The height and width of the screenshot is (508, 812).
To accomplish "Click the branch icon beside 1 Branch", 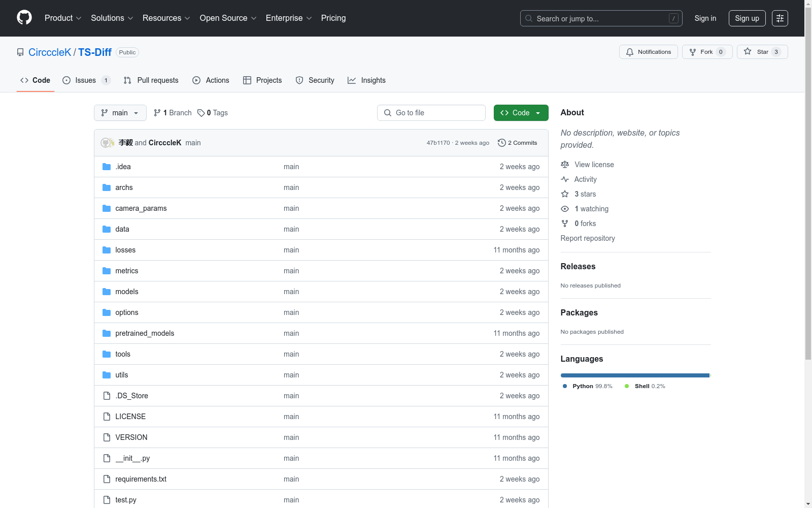I will tap(157, 113).
